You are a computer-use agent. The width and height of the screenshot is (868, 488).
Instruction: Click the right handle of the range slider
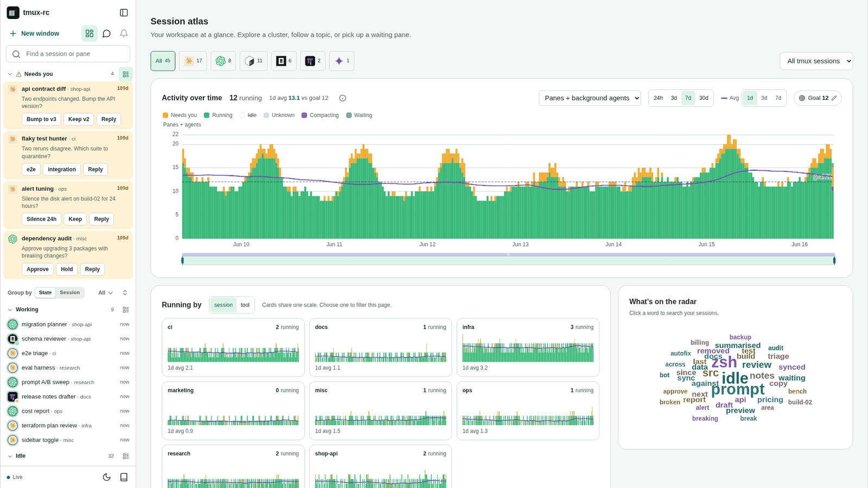pos(834,261)
